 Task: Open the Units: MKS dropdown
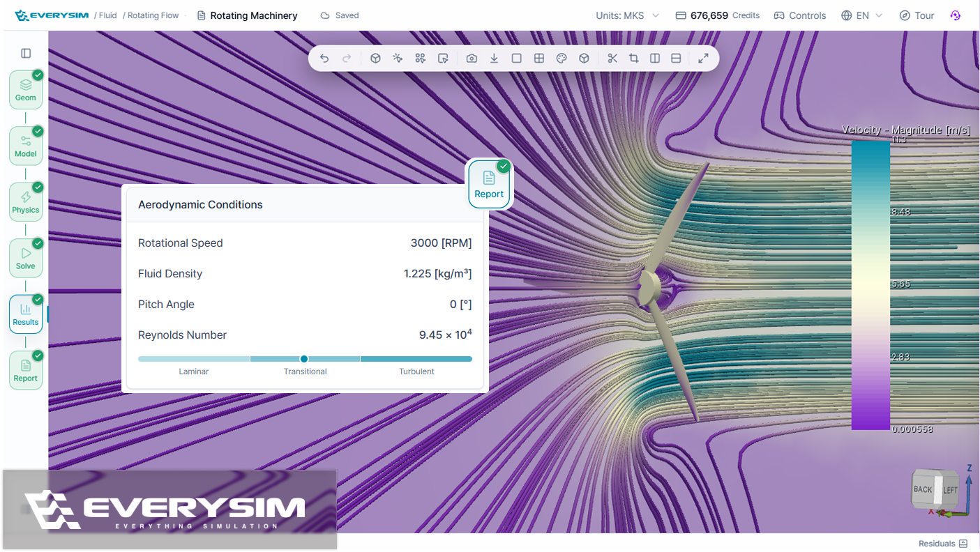tap(627, 15)
